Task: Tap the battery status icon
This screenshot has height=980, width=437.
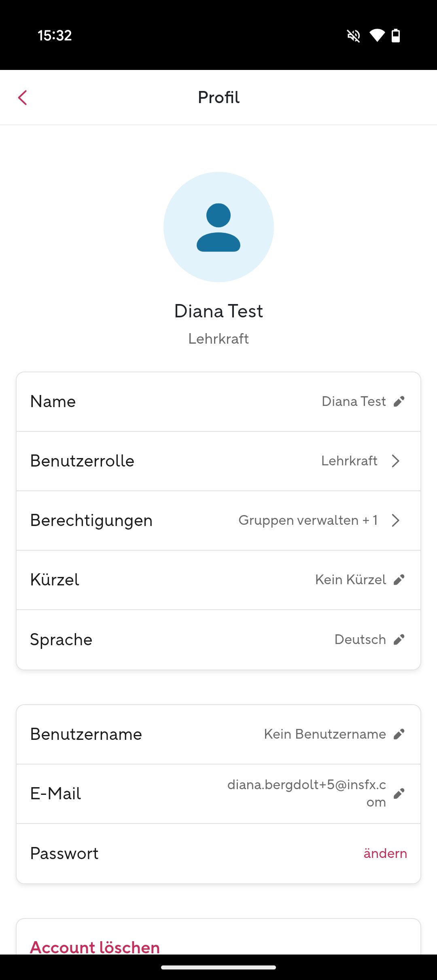Action: pyautogui.click(x=396, y=36)
